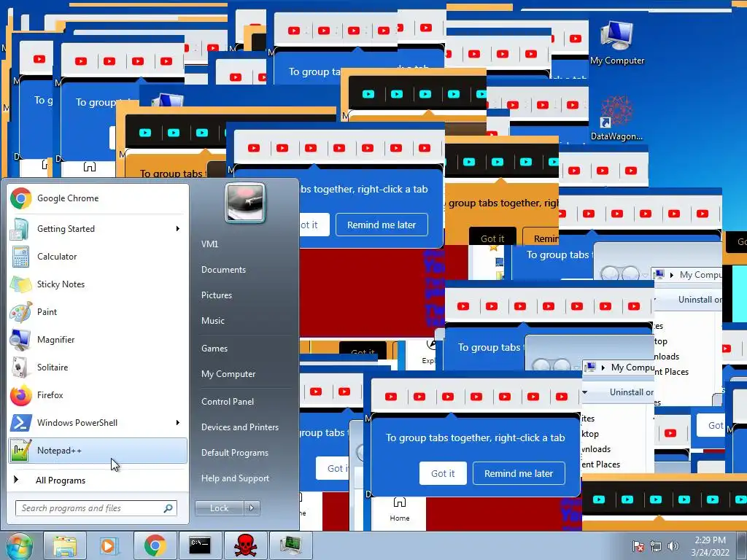Expand the Windows PowerShell submenu arrow

(178, 422)
